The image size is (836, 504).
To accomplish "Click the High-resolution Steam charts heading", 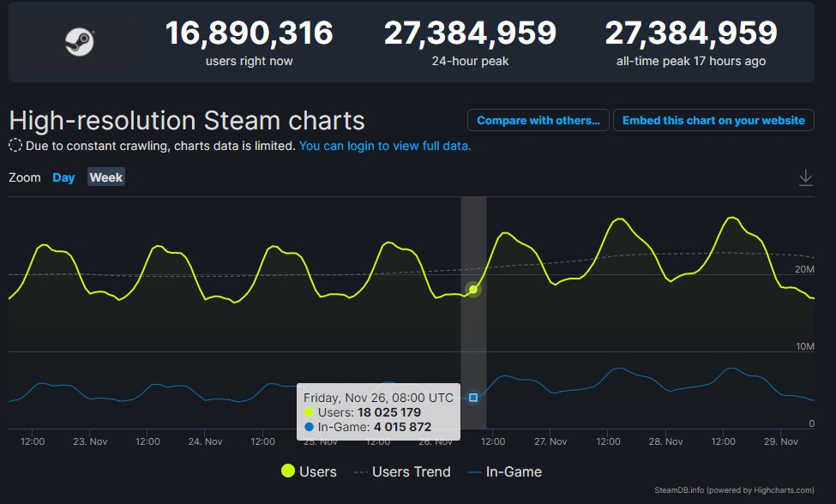I will [x=187, y=121].
